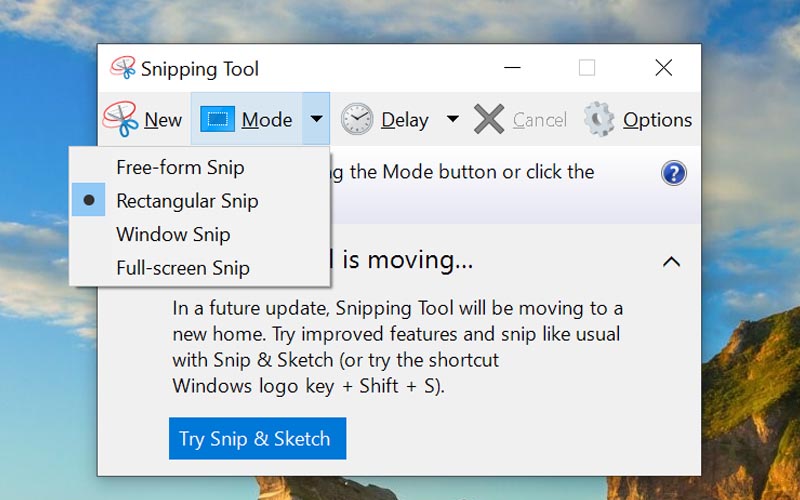Open Options via the gear icon
The width and height of the screenshot is (800, 500).
pos(599,120)
